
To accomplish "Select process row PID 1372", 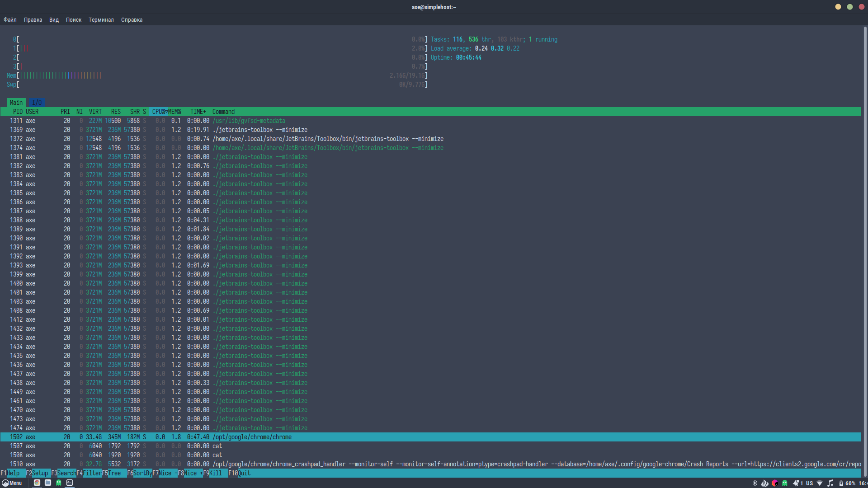I will (x=430, y=139).
